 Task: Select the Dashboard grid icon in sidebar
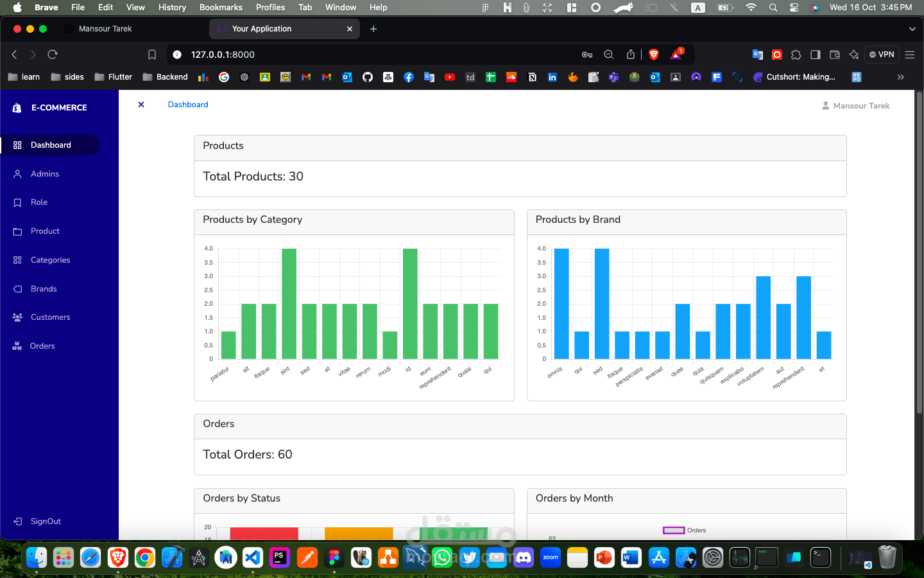17,144
